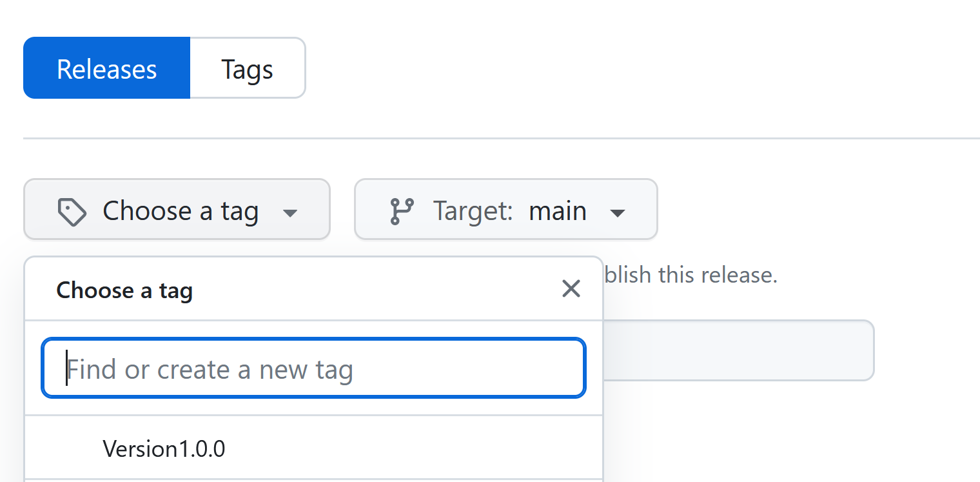Click the main branch name in the Target selector
Viewport: 980px width, 482px height.
pyautogui.click(x=557, y=211)
